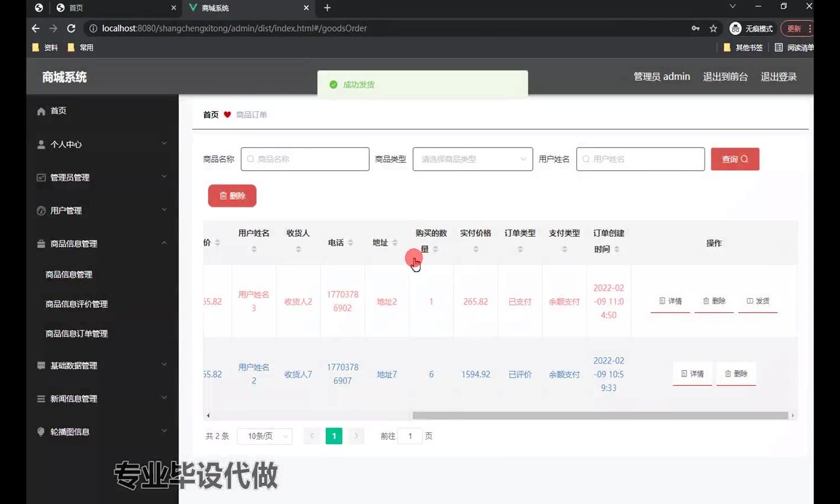Click the previous page arrow in pagination
Image resolution: width=840 pixels, height=504 pixels.
click(312, 436)
